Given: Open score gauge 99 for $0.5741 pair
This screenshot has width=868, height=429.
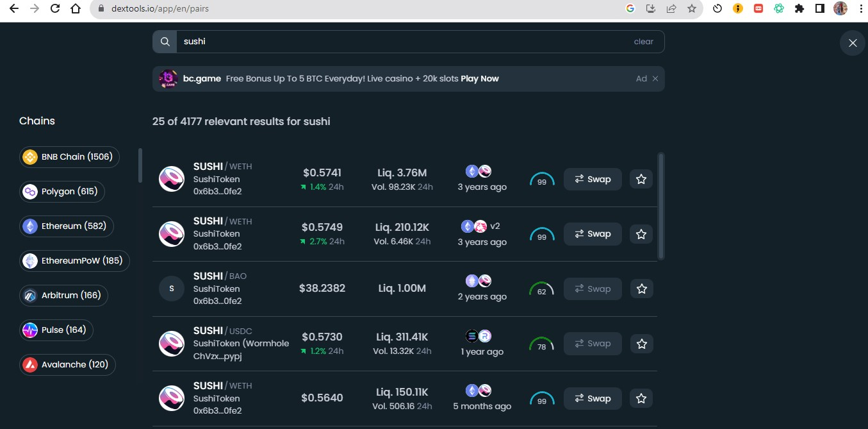Looking at the screenshot, I should click(542, 180).
